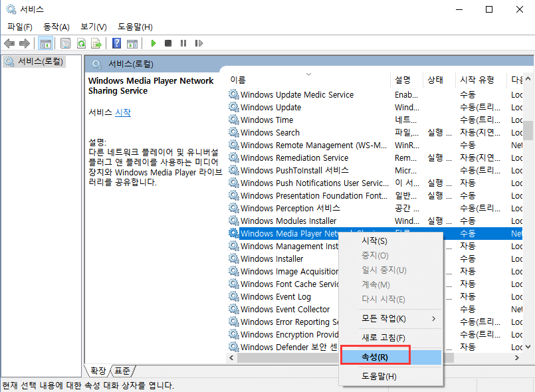Click the export list toolbar icon

coord(96,43)
